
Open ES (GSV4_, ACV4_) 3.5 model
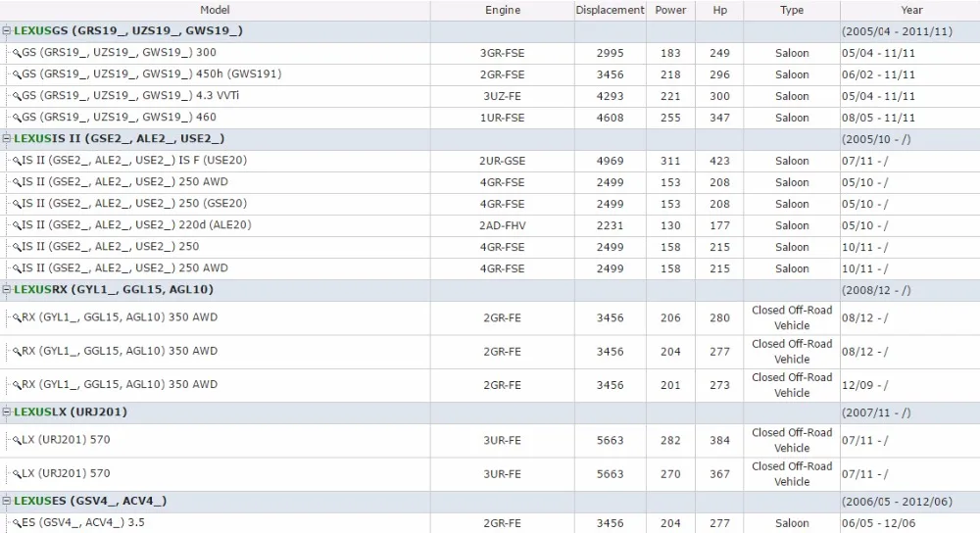point(83,522)
